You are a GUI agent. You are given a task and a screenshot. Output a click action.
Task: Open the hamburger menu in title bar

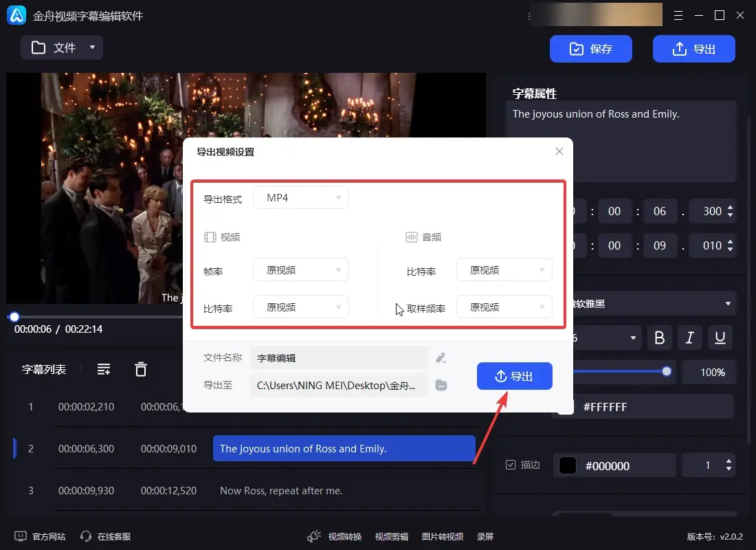(678, 15)
